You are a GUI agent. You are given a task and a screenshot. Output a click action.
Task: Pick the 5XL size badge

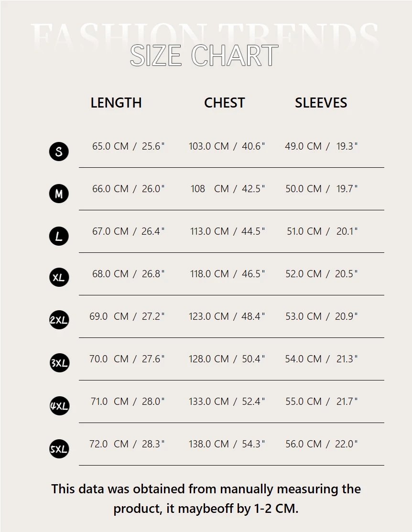coord(59,449)
